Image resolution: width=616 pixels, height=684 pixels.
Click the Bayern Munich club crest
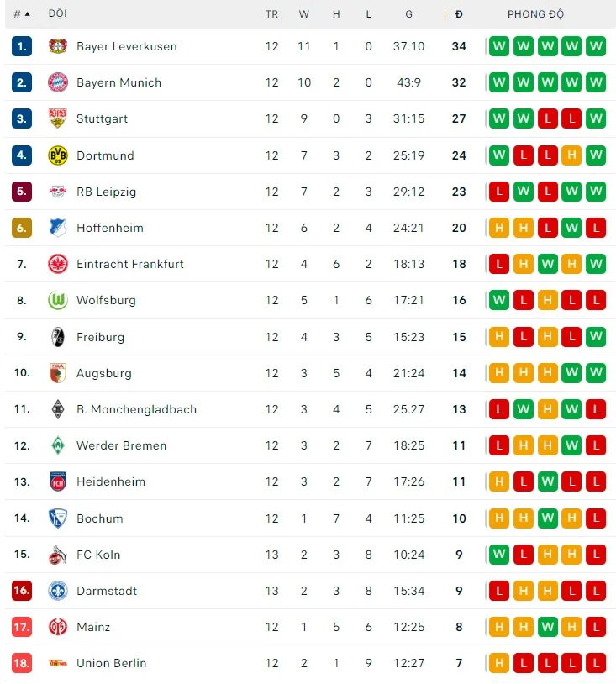(x=57, y=82)
